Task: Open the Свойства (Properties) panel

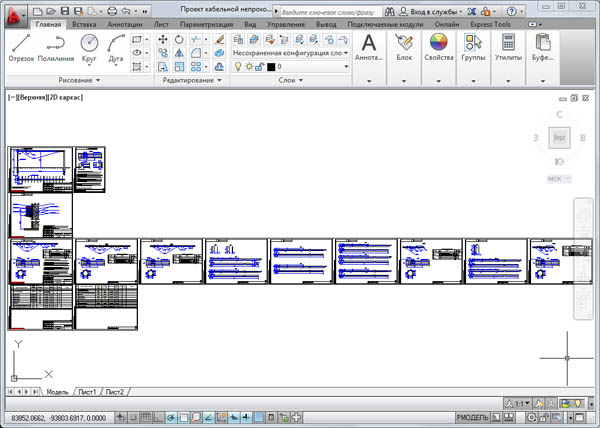Action: pos(438,47)
